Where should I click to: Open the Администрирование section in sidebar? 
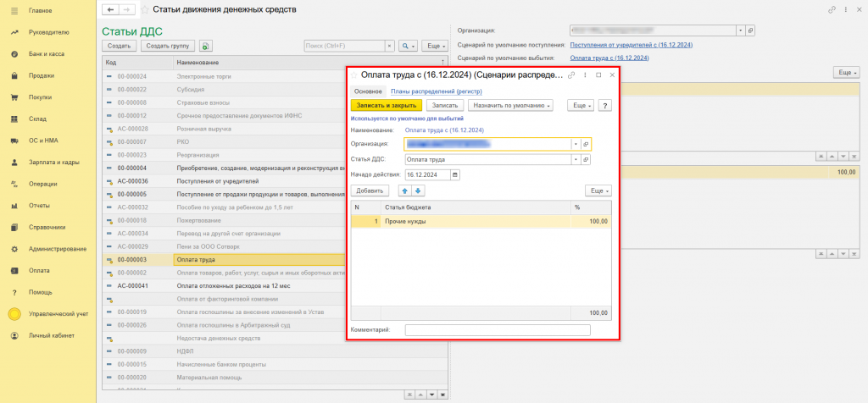click(58, 249)
